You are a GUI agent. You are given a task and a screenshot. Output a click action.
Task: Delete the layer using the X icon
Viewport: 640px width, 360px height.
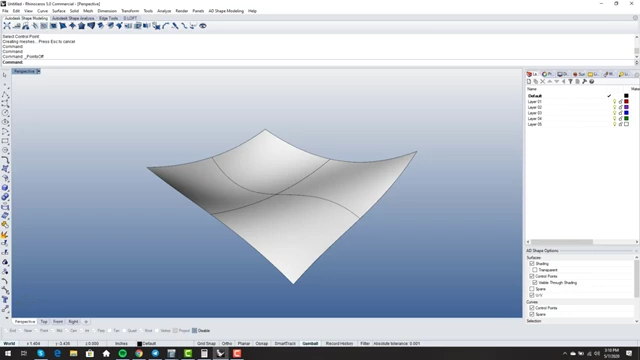click(x=542, y=82)
